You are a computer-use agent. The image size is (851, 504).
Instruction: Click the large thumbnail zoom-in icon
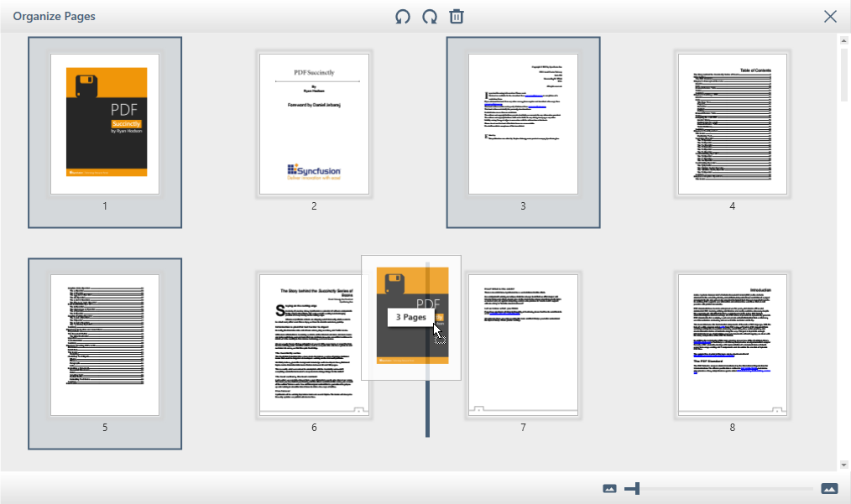(829, 489)
